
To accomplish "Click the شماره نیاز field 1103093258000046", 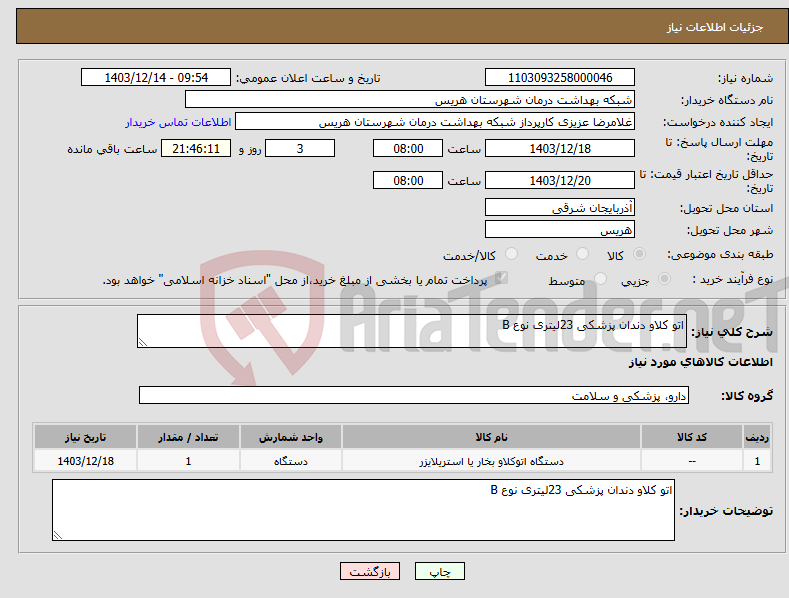I will pos(560,78).
